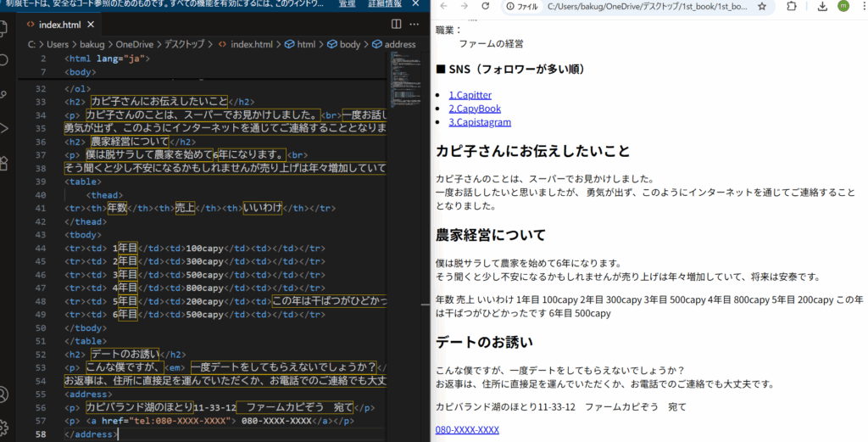
Task: Reload the browser page
Action: (485, 7)
